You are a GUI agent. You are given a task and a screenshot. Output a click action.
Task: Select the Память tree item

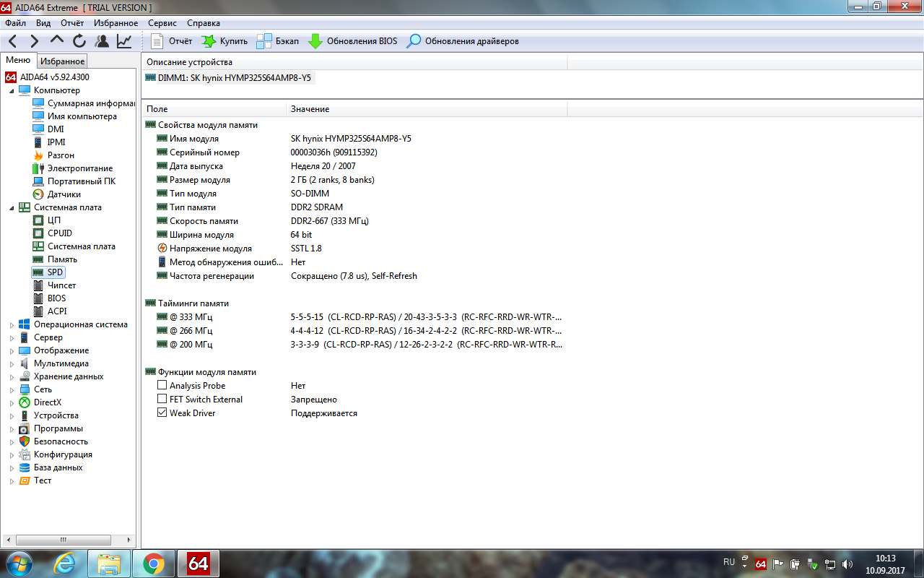[x=56, y=259]
